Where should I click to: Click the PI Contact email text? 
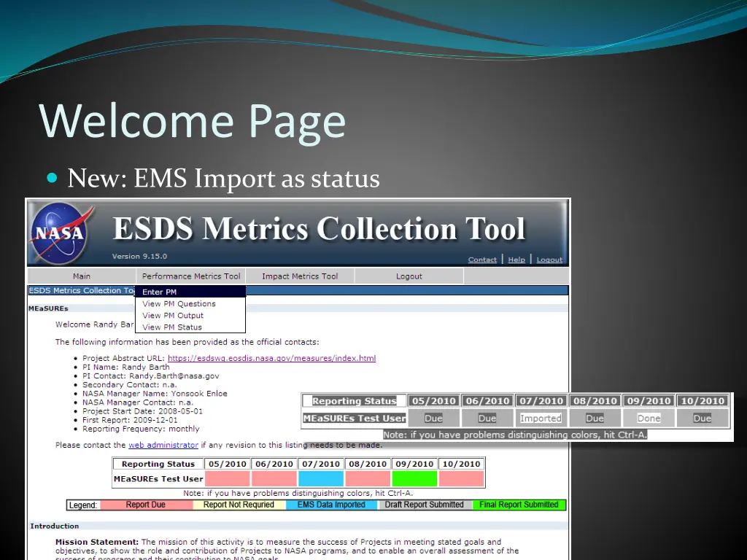coord(174,376)
